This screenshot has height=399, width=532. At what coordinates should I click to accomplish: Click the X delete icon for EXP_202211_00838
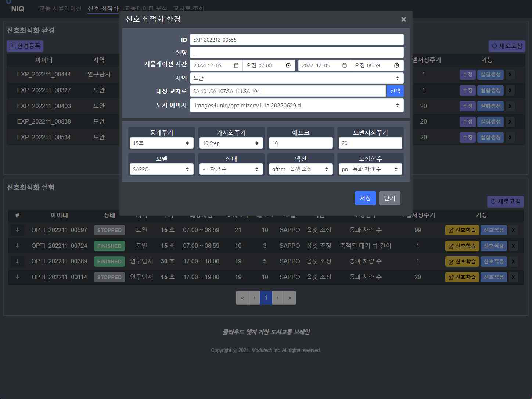510,122
